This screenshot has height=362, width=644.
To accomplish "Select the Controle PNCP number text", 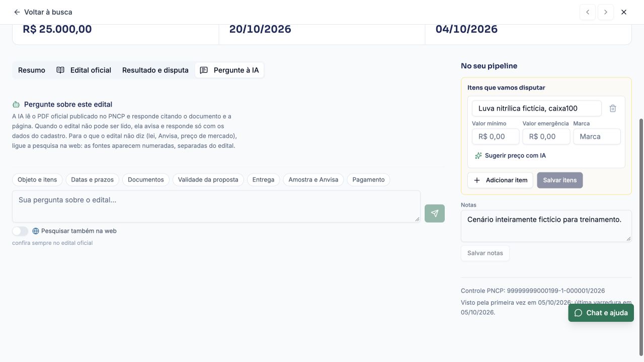I will tap(556, 291).
